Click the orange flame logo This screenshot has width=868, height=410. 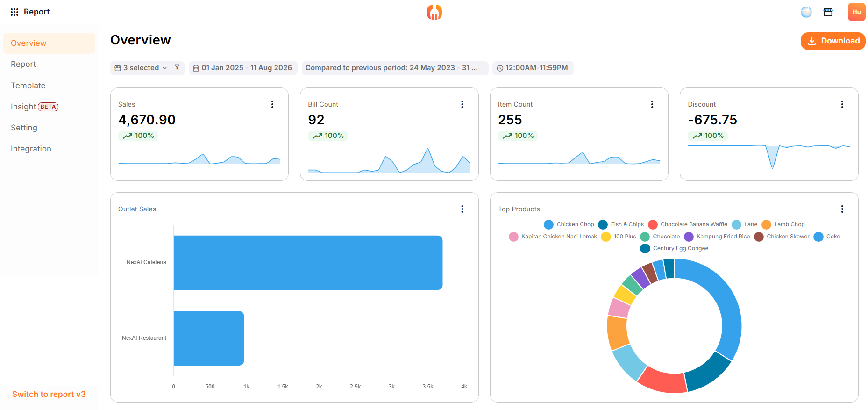434,12
